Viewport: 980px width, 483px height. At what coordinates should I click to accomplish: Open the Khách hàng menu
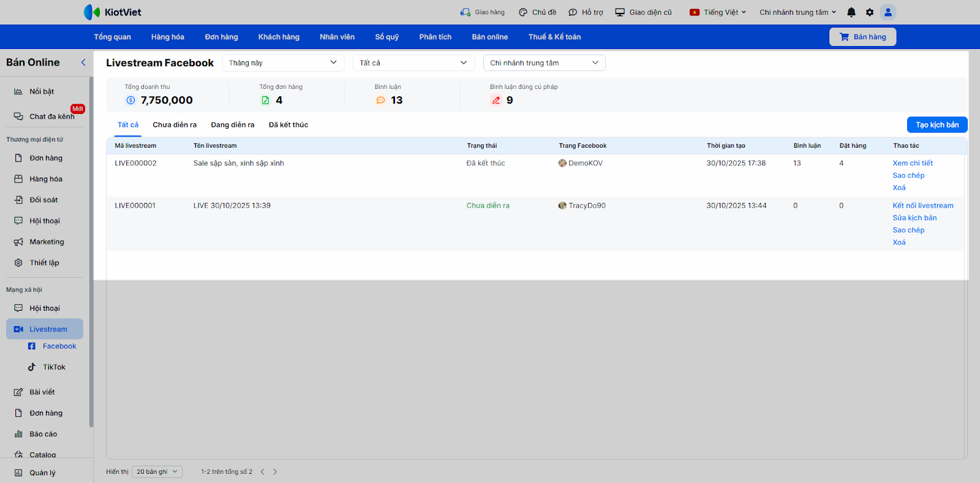279,37
